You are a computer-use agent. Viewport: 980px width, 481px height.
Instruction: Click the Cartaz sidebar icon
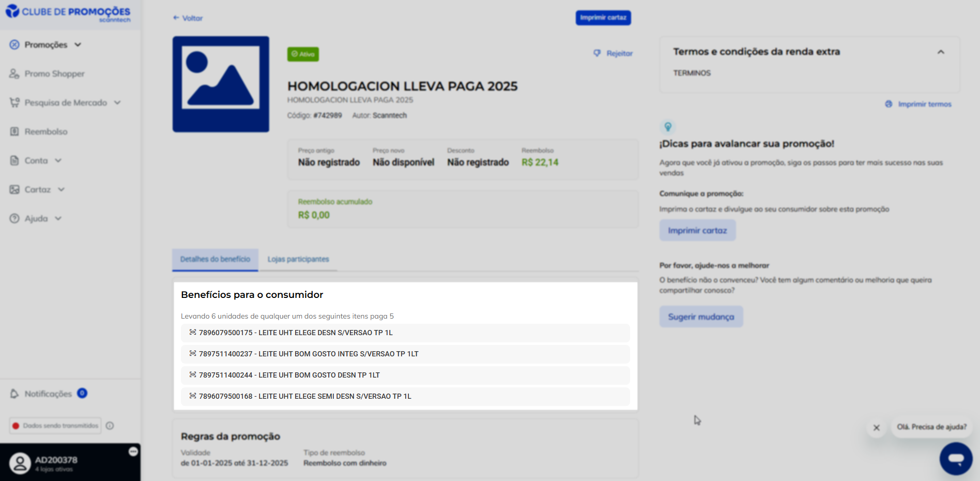coord(14,189)
